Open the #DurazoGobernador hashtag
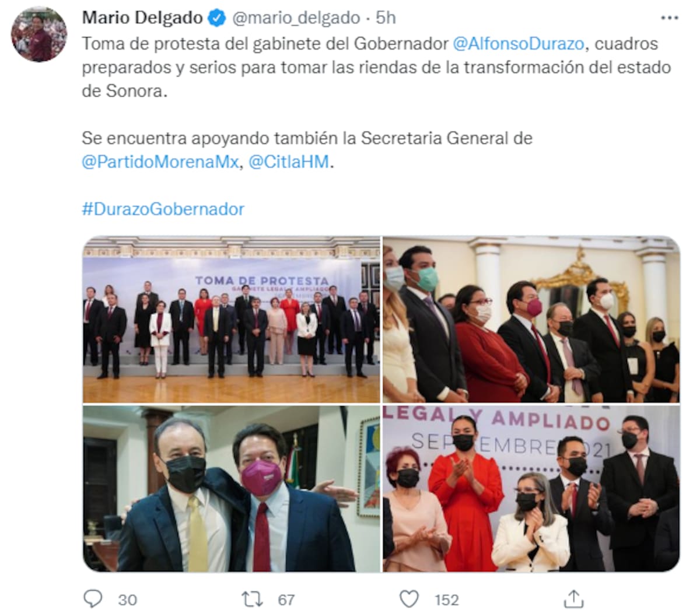This screenshot has height=610, width=700. [x=163, y=209]
